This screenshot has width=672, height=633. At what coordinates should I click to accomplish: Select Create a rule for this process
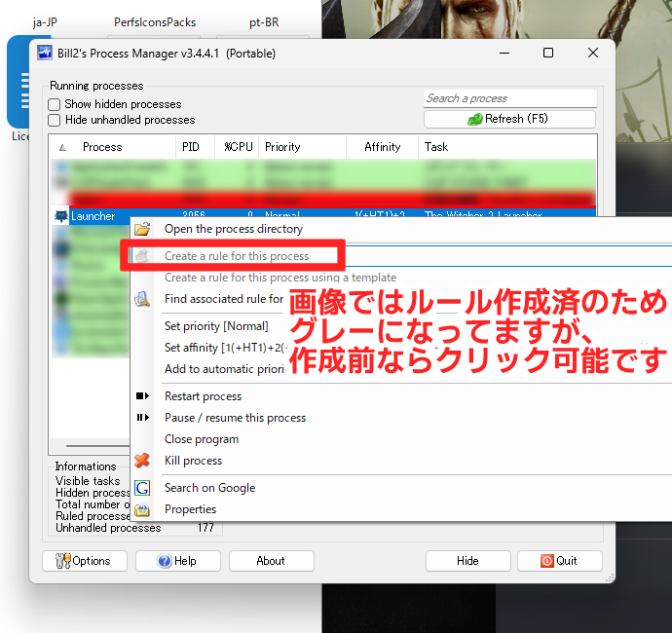pos(237,256)
